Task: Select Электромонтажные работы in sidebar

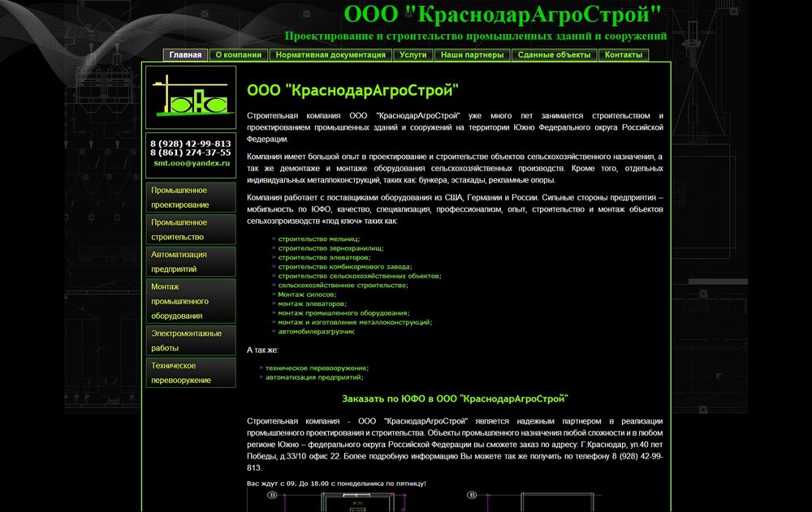Action: pos(191,340)
